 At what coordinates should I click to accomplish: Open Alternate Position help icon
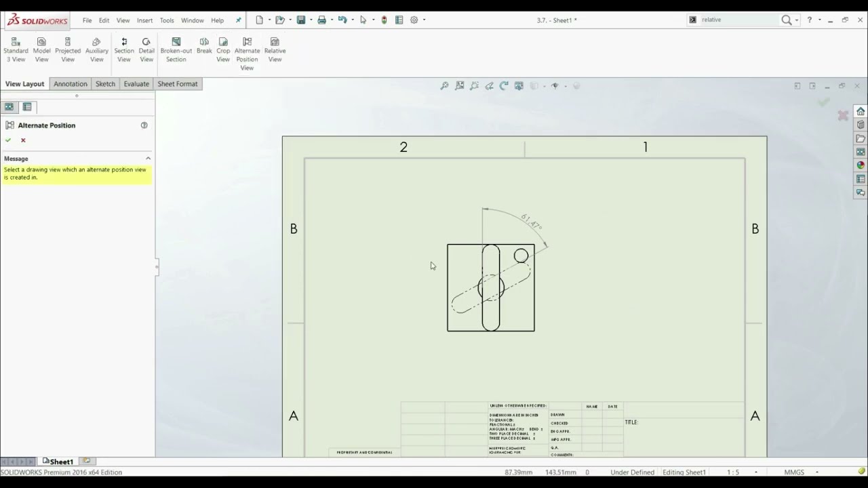(144, 125)
